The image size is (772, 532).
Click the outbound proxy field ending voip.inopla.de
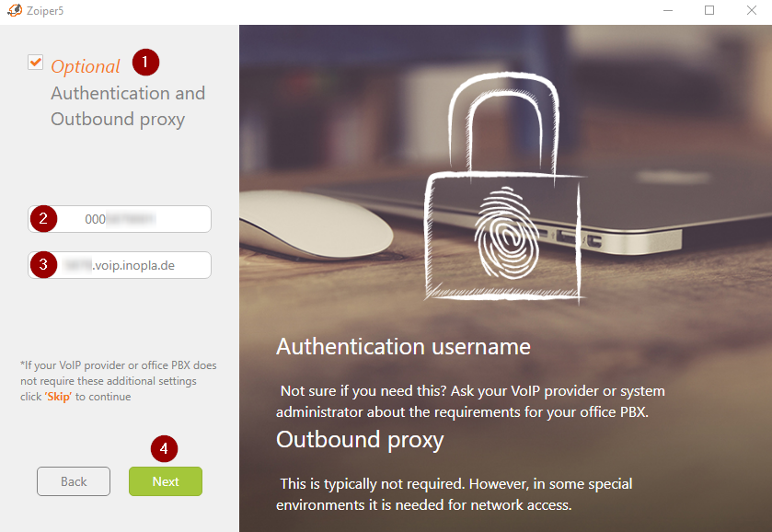point(120,265)
